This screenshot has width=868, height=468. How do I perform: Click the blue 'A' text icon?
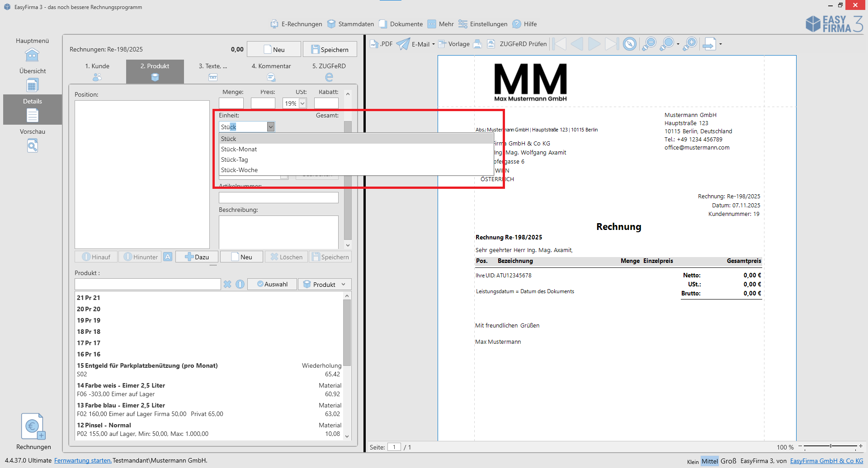[168, 257]
